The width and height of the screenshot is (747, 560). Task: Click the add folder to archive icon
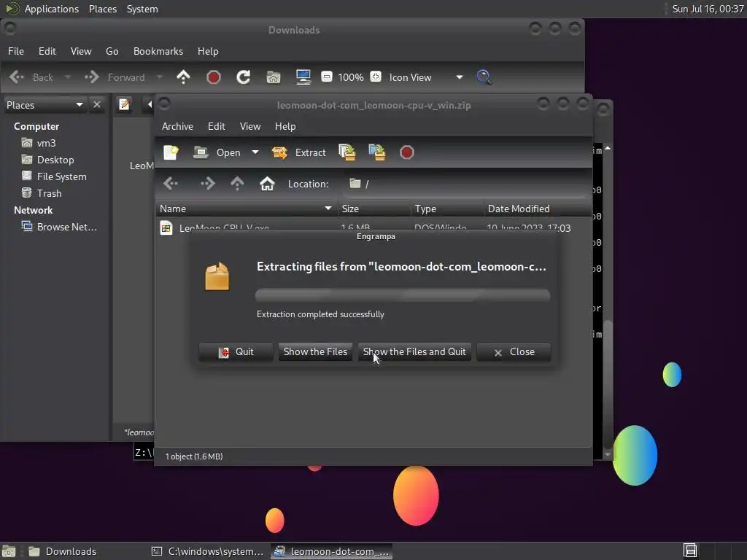tap(377, 152)
